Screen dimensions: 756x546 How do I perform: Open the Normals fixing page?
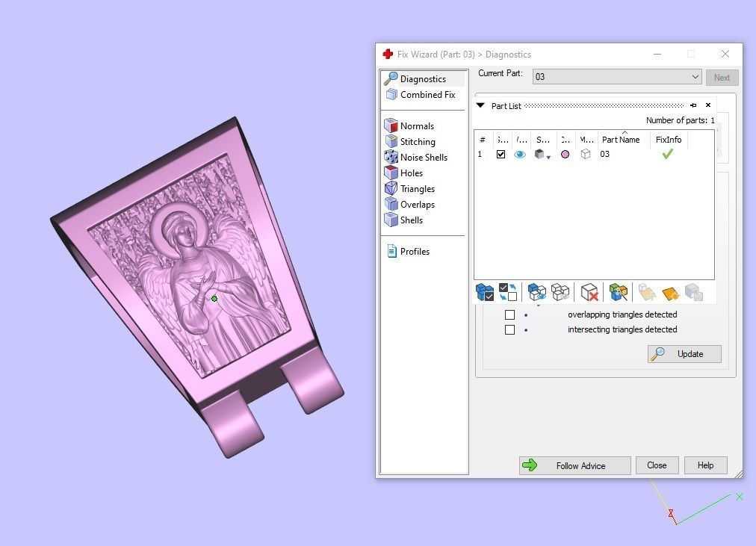[x=417, y=125]
